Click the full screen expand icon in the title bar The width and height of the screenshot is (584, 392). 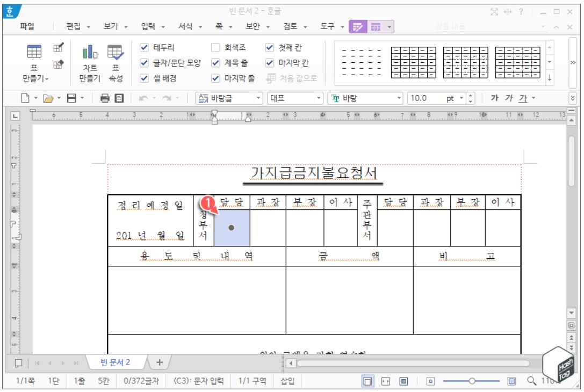point(494,12)
